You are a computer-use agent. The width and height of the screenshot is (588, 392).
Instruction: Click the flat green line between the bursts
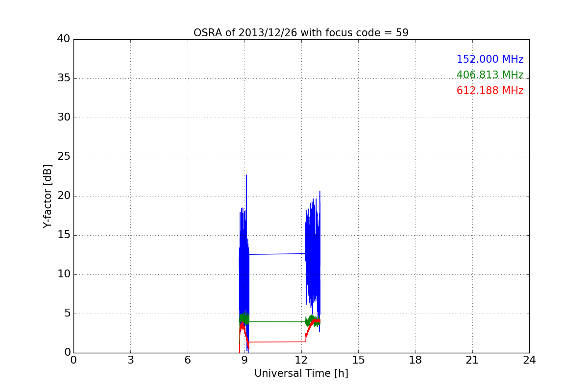(x=277, y=321)
